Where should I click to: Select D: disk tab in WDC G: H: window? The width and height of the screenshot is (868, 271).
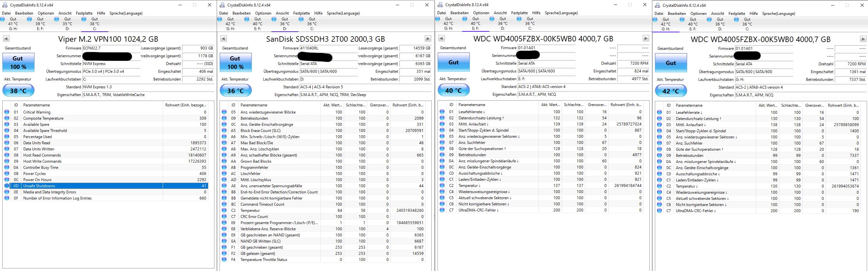tap(720, 24)
